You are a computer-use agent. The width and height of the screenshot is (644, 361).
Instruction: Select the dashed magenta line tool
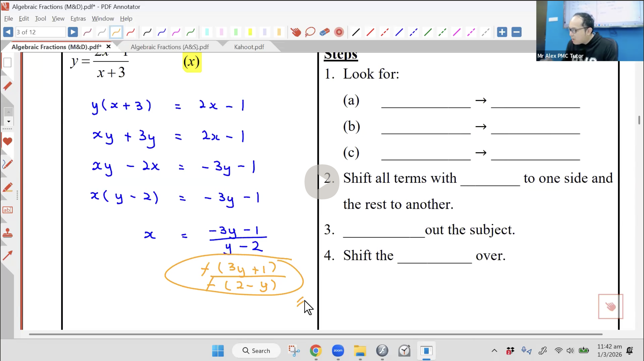pyautogui.click(x=471, y=32)
